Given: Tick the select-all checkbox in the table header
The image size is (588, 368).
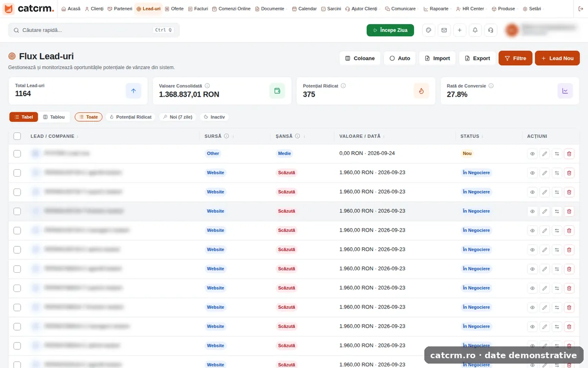Looking at the screenshot, I should (17, 136).
